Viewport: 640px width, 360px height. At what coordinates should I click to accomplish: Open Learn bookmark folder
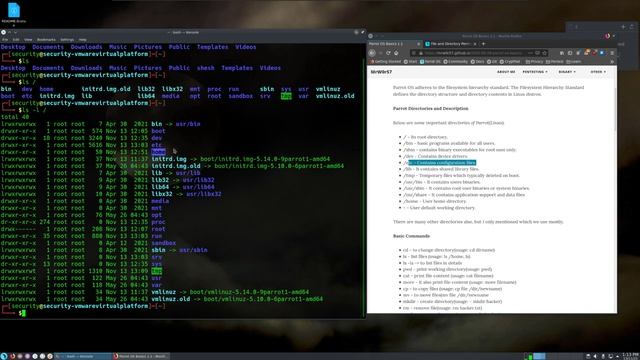[573, 62]
